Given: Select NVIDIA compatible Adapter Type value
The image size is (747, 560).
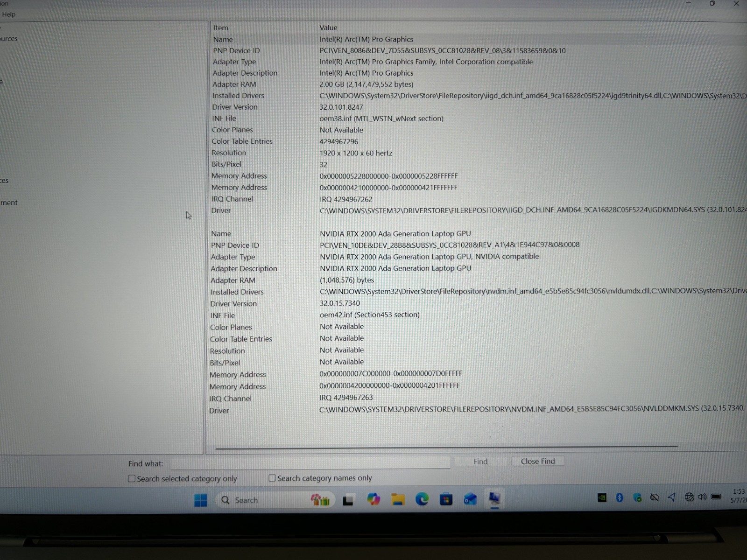Looking at the screenshot, I should (429, 257).
